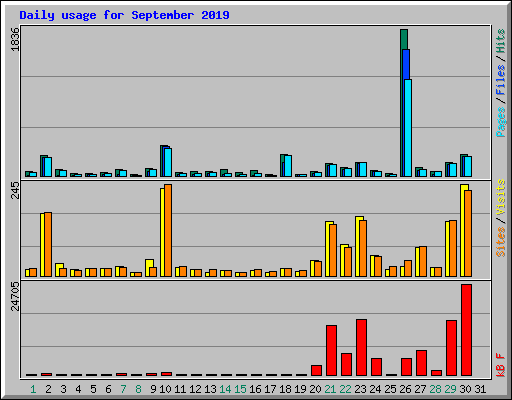Click the red 'KB F' legend label
Image resolution: width=512 pixels, height=400 pixels.
(x=500, y=365)
